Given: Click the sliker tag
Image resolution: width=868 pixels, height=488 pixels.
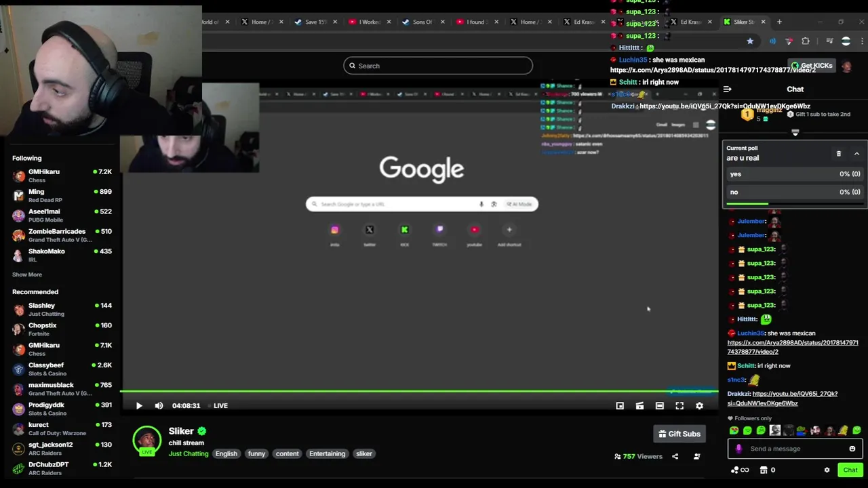Looking at the screenshot, I should [x=364, y=453].
